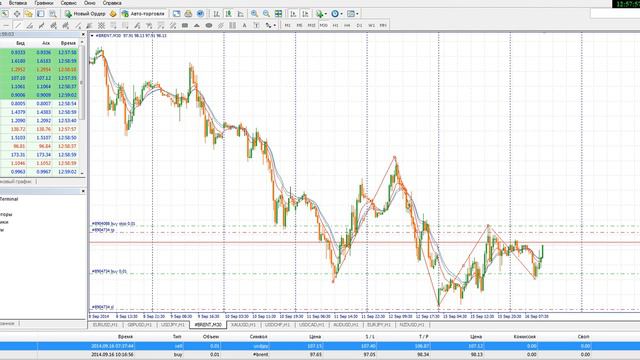
Task: Switch to the NZDUSD,H1 chart tab
Action: (412, 325)
